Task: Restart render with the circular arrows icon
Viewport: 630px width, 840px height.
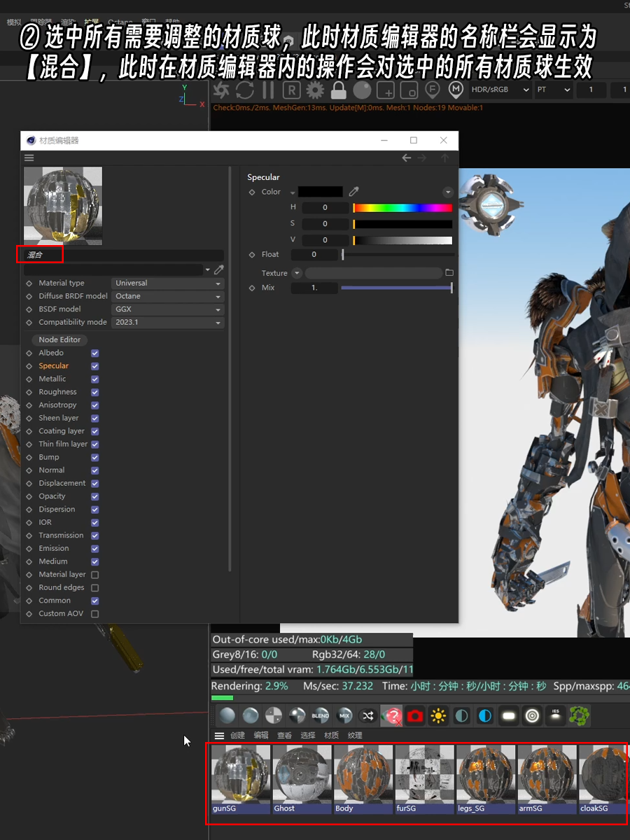Action: click(x=244, y=90)
